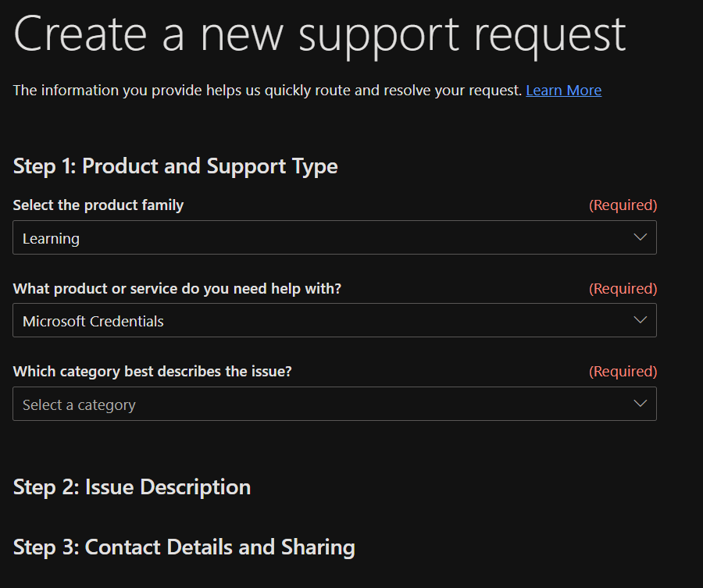Click the chevron on Microsoft Credentials dropdown

(x=640, y=320)
